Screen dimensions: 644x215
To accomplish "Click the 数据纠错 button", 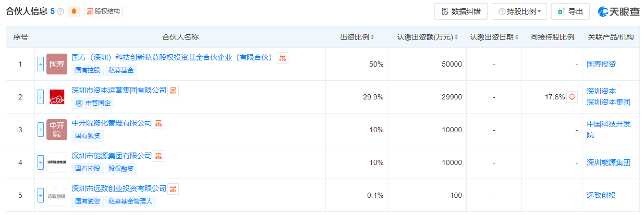I will tap(461, 11).
